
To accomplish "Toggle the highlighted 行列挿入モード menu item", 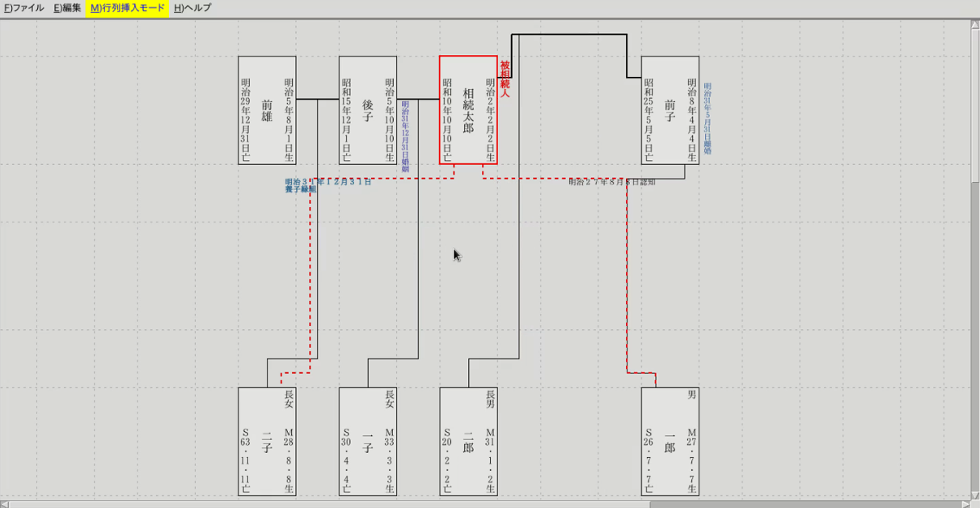I will coord(127,8).
